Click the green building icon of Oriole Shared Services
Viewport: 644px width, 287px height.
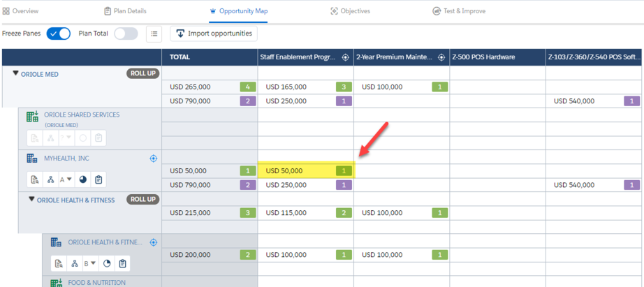(32, 117)
